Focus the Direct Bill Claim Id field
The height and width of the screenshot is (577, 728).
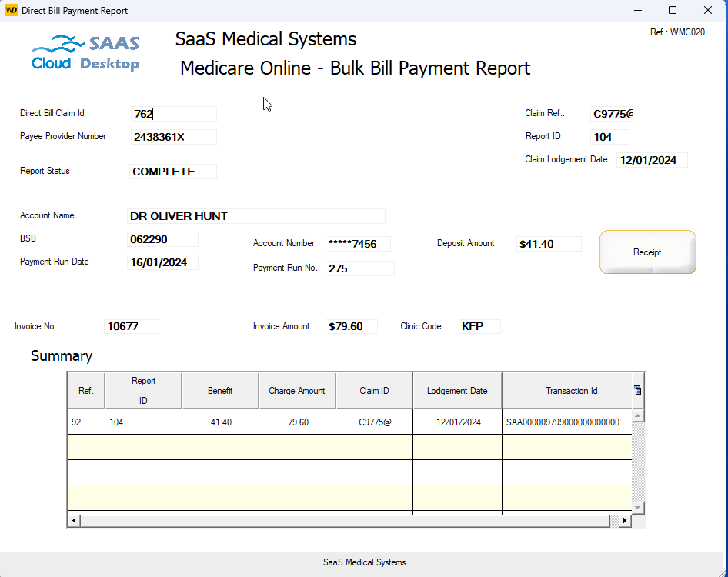tap(174, 114)
